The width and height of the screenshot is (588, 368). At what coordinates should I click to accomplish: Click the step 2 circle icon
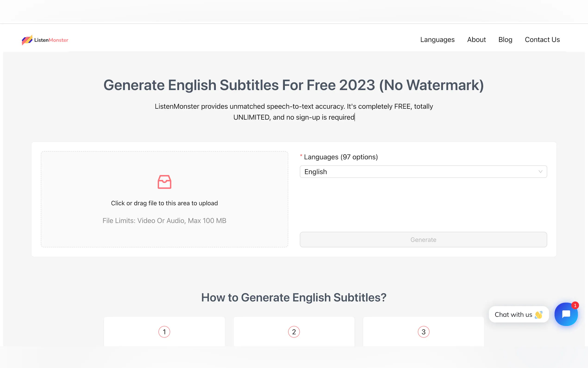pos(294,332)
